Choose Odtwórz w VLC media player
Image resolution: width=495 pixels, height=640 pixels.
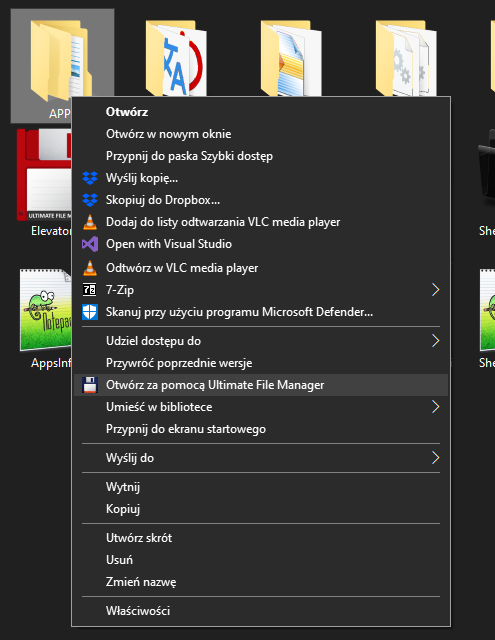pyautogui.click(x=261, y=268)
